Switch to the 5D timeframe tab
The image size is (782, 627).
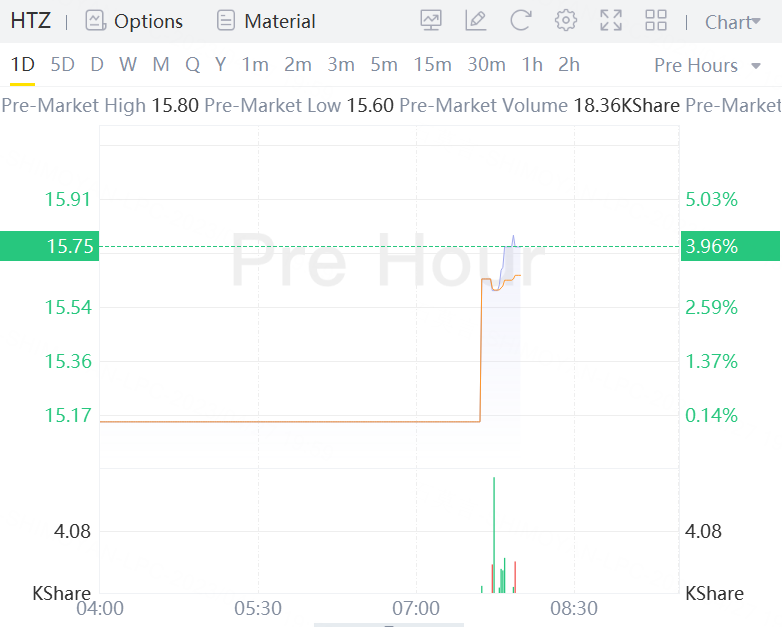62,65
